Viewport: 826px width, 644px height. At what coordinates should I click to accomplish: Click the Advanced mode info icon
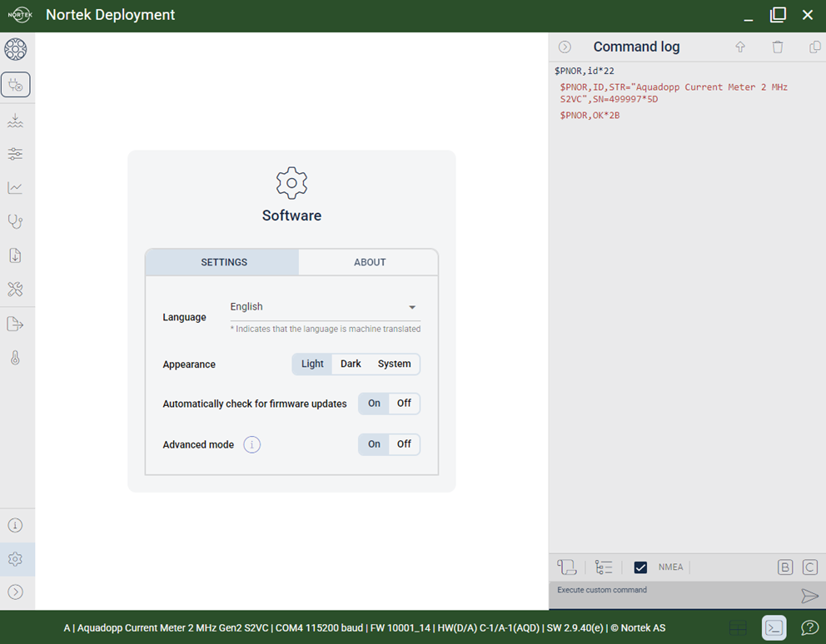pyautogui.click(x=251, y=444)
